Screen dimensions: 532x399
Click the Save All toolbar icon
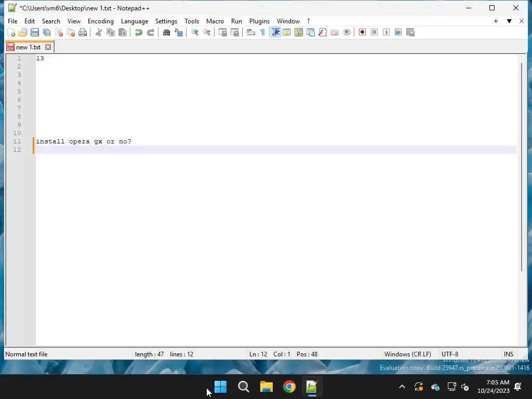(47, 32)
